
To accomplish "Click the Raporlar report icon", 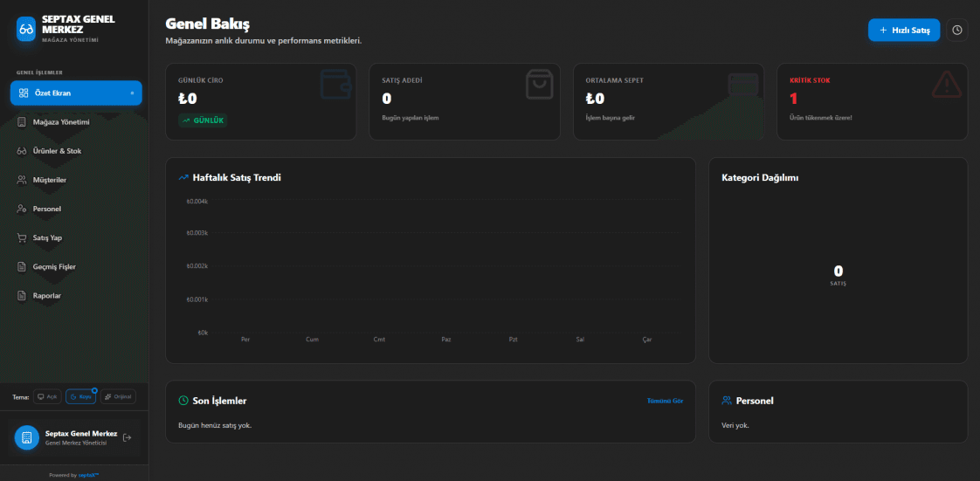I will point(22,295).
